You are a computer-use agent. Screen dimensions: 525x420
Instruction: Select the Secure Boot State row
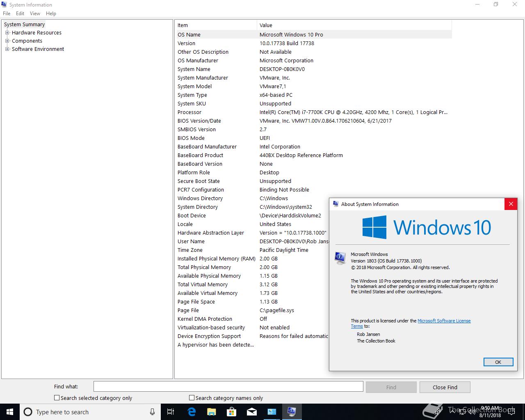314,181
